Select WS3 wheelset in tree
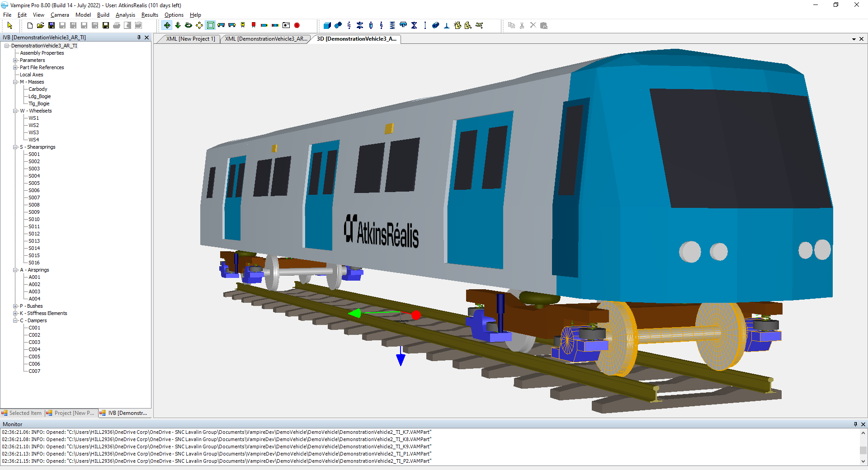The image size is (868, 470). (x=33, y=132)
